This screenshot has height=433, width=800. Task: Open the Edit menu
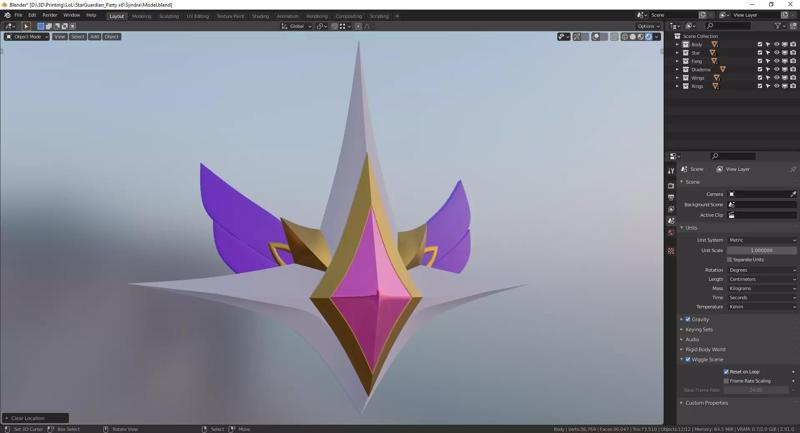[32, 15]
